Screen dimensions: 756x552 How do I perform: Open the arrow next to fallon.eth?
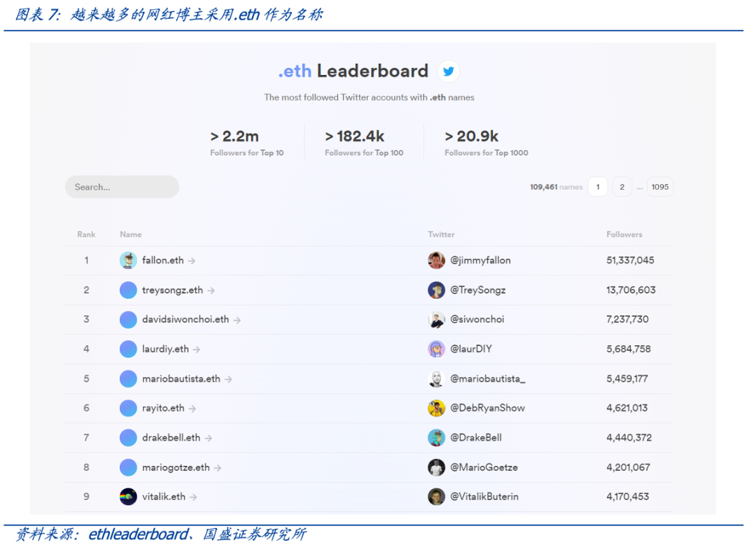pos(192,261)
